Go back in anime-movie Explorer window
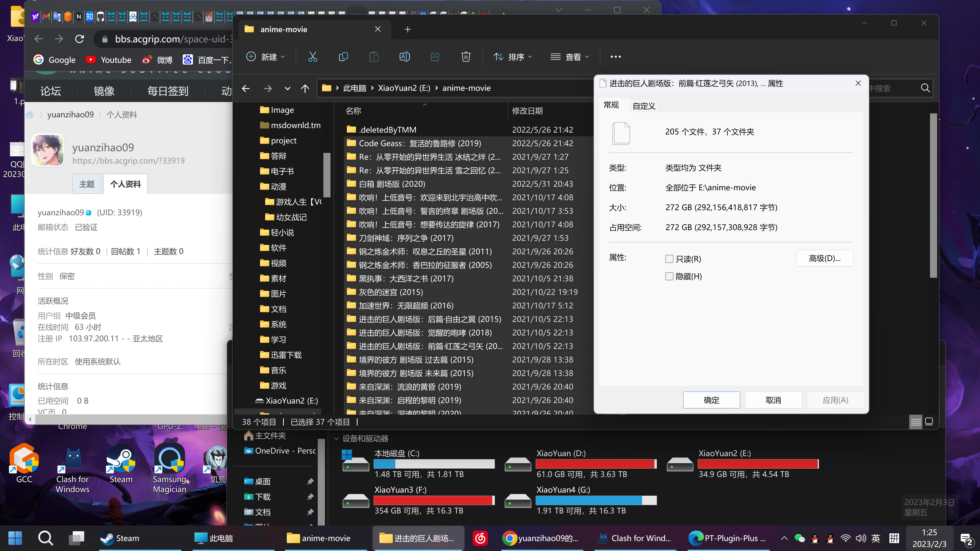Screen dimensions: 980x551 (x=246, y=88)
